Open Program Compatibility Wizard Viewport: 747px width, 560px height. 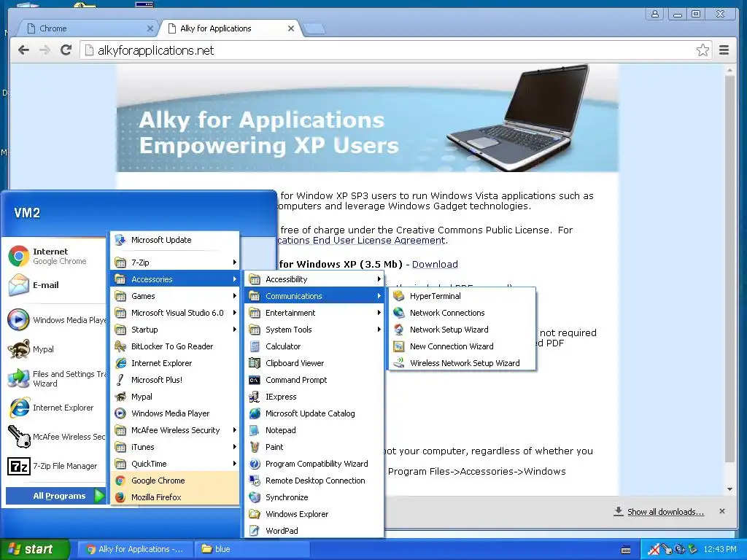[x=314, y=464]
